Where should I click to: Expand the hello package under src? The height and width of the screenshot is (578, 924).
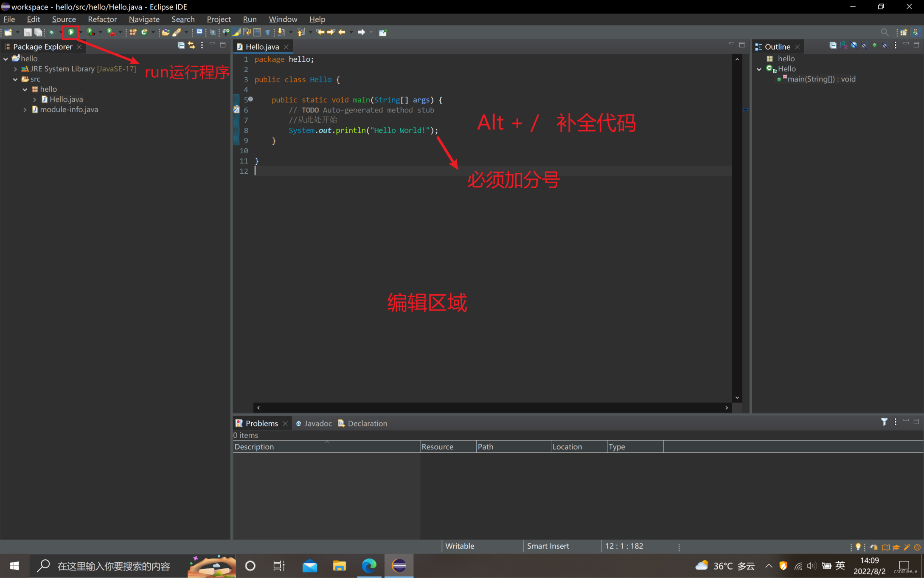point(25,89)
